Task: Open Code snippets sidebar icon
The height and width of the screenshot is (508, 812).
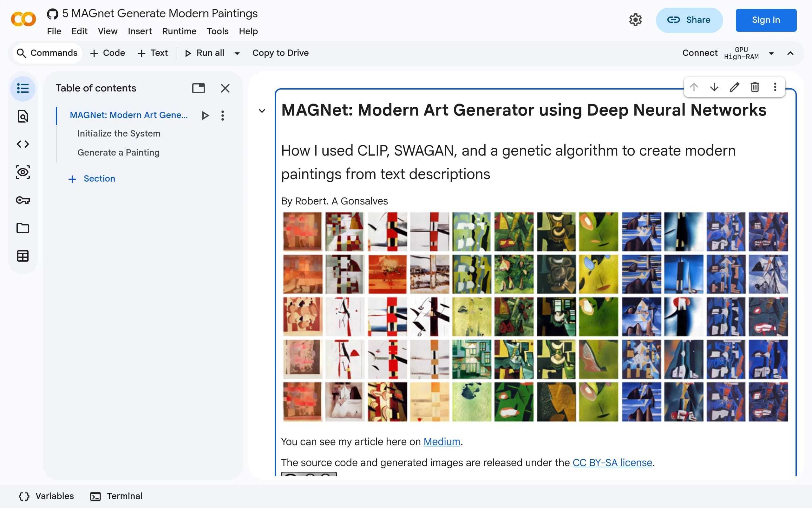Action: 23,144
